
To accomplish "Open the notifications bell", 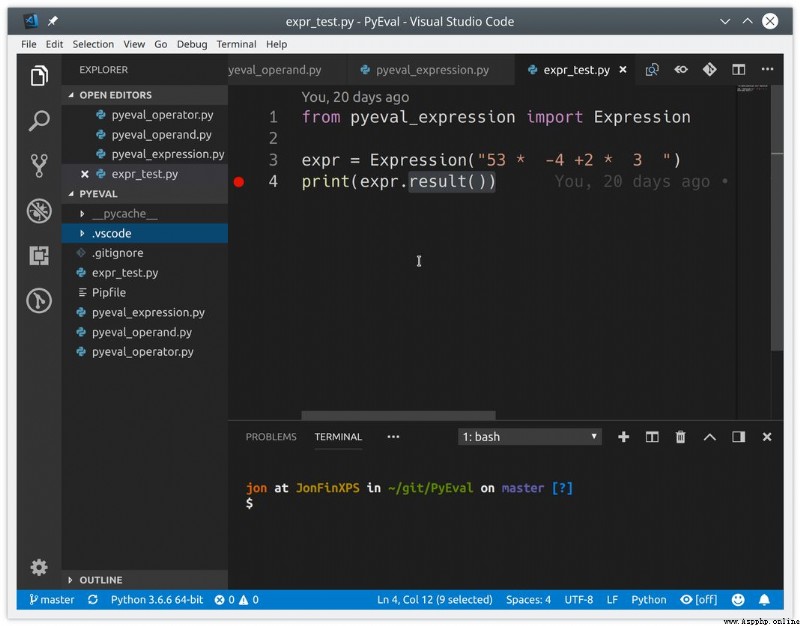I will tap(764, 599).
